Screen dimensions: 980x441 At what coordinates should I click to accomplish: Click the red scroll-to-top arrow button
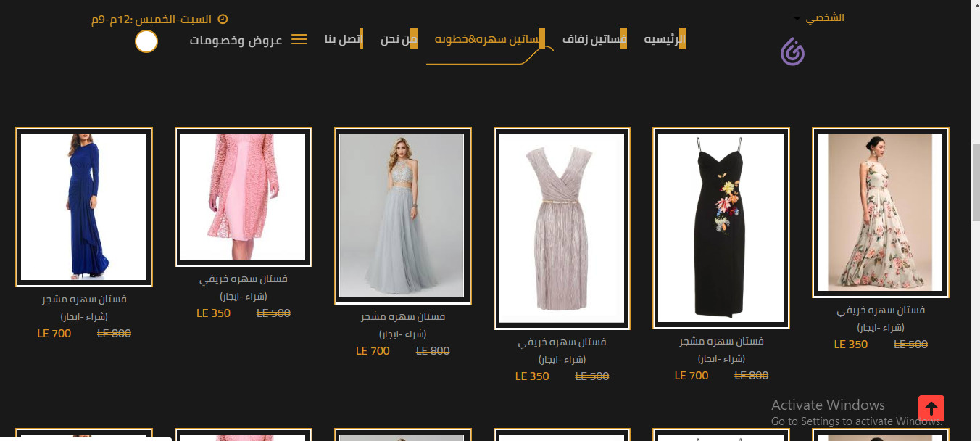tap(931, 408)
